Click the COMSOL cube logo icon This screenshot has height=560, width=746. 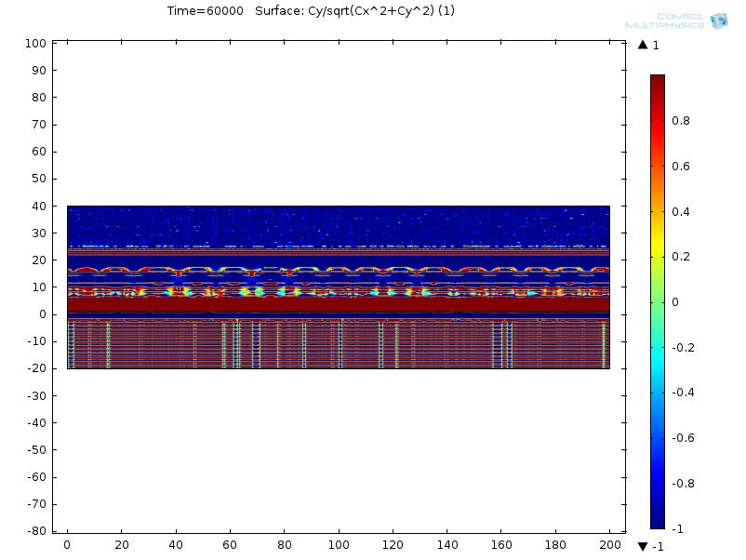(x=718, y=20)
